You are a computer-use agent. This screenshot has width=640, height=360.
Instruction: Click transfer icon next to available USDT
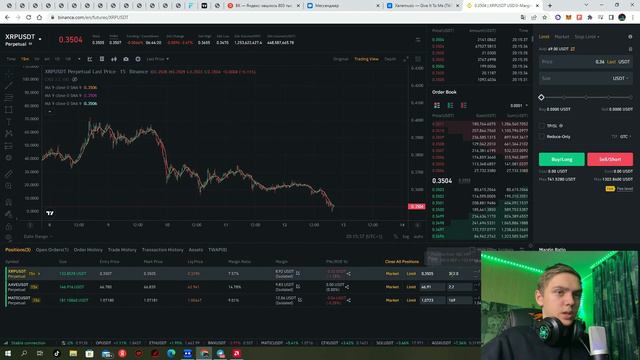573,49
